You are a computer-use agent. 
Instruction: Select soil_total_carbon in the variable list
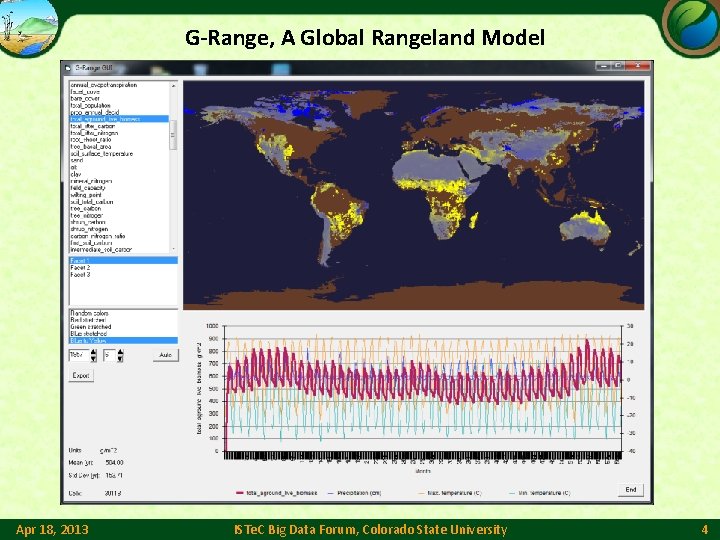(x=92, y=202)
